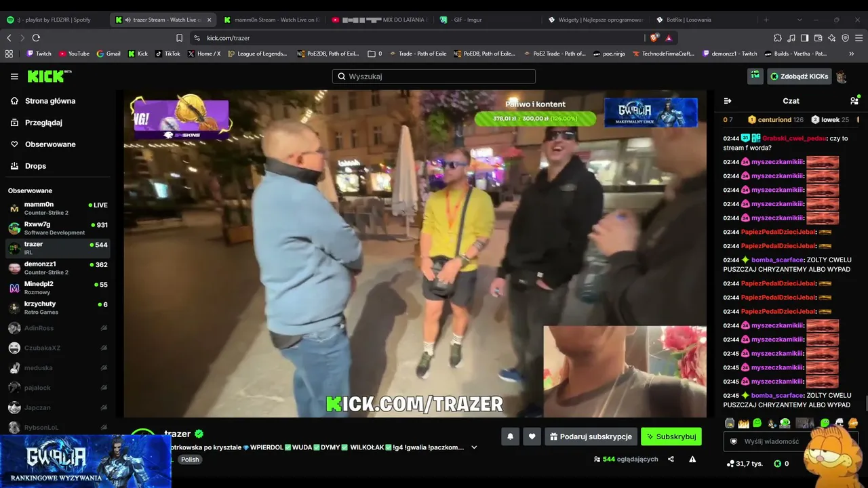Screen dimensions: 868x488
Task: Open the chat users list icon
Action: [854, 101]
